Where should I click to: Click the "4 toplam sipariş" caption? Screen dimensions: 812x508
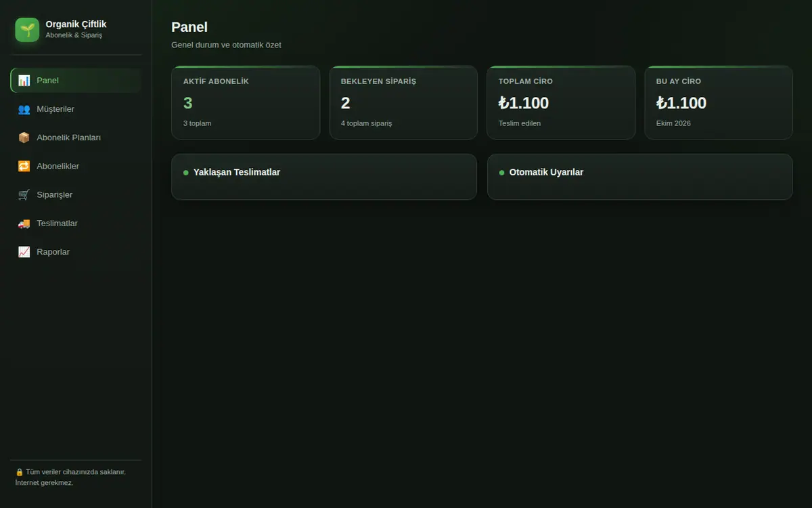[x=366, y=123]
